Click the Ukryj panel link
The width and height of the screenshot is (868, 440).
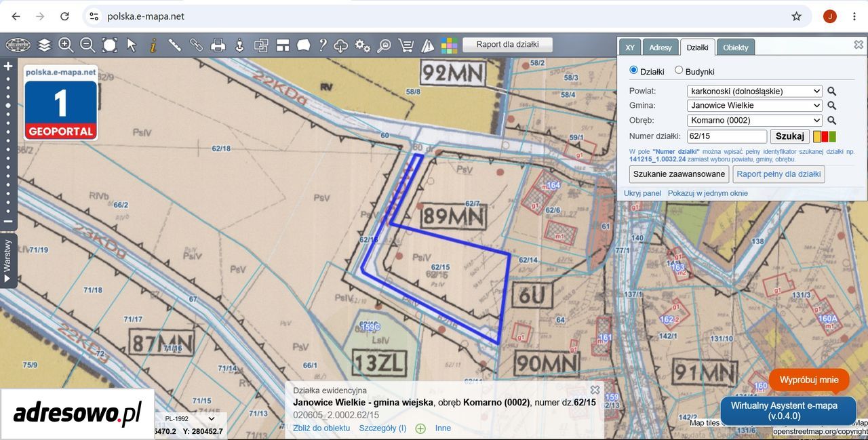coord(643,193)
